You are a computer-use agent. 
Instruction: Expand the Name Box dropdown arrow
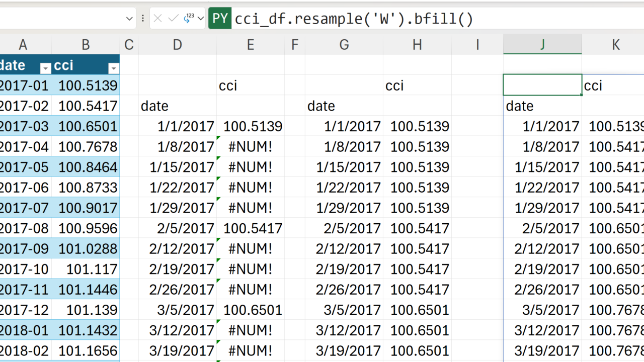(129, 19)
